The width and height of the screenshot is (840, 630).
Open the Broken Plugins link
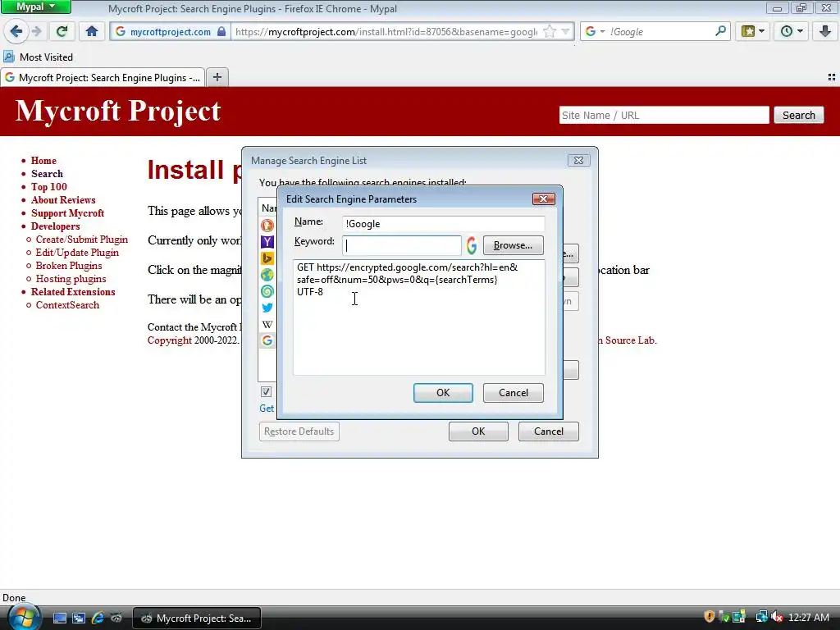pyautogui.click(x=69, y=266)
